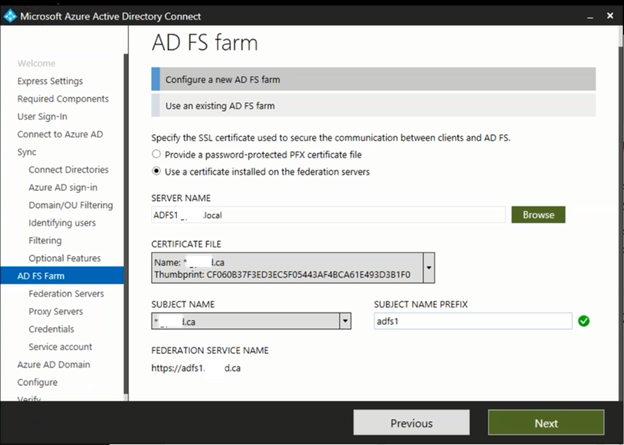Go to Optional Features step
Viewport: 624px width, 445px height.
64,258
